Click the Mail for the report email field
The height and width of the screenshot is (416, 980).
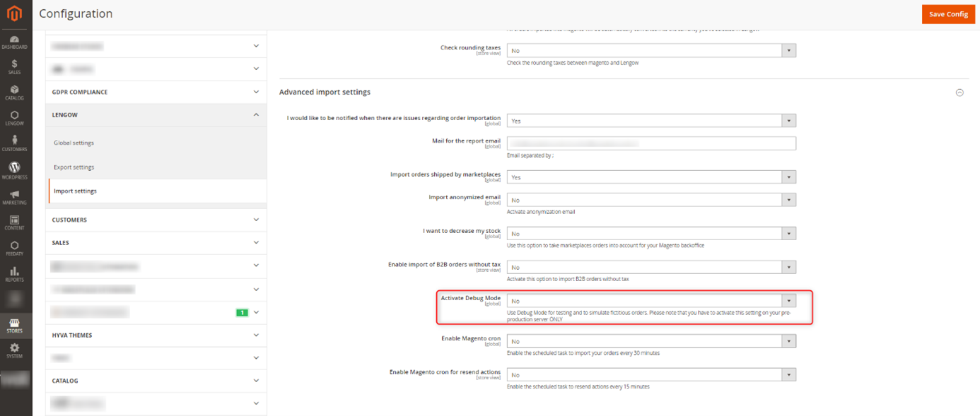point(651,143)
